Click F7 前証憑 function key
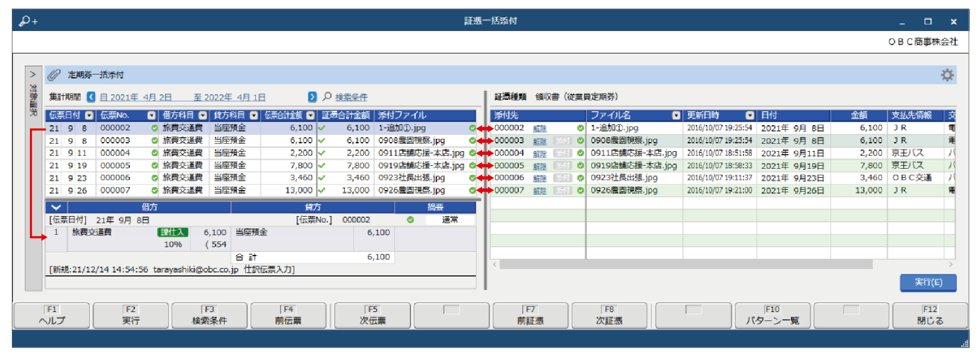 pyautogui.click(x=530, y=315)
